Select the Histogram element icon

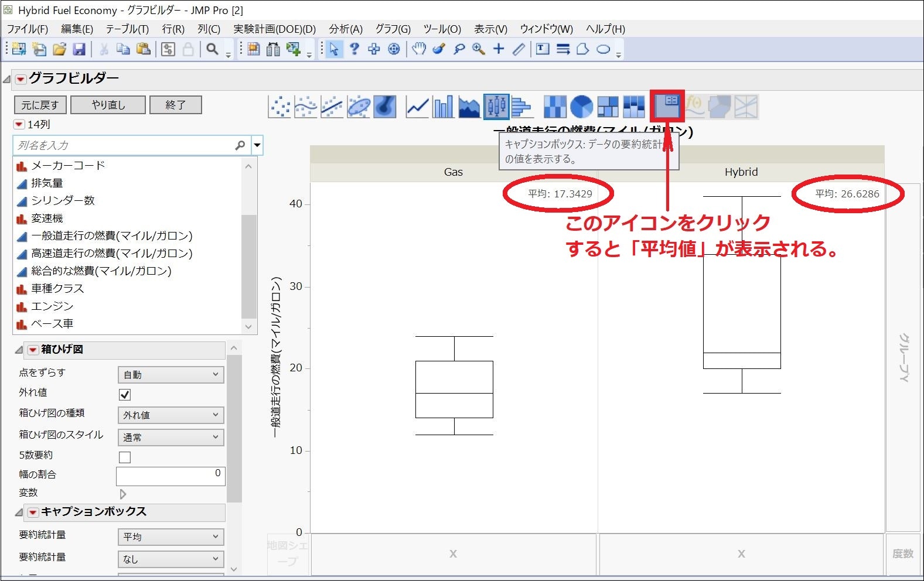521,107
